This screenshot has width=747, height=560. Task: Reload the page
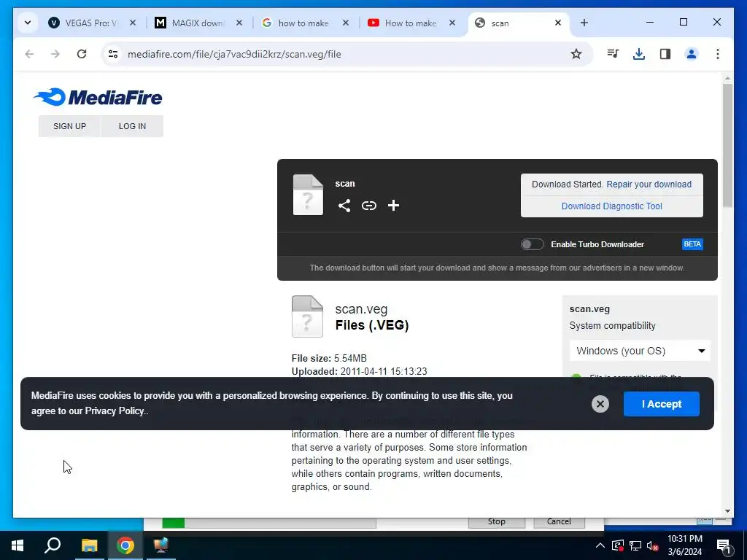click(x=82, y=54)
